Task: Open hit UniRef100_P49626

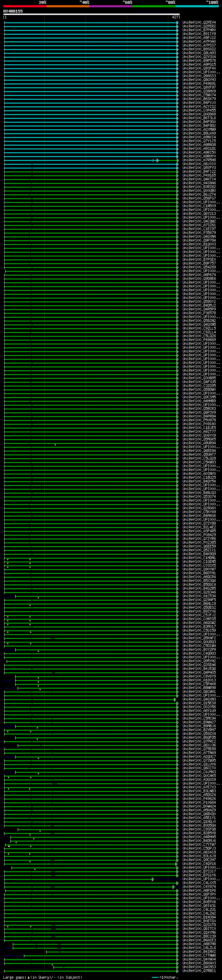Action: 199,799
